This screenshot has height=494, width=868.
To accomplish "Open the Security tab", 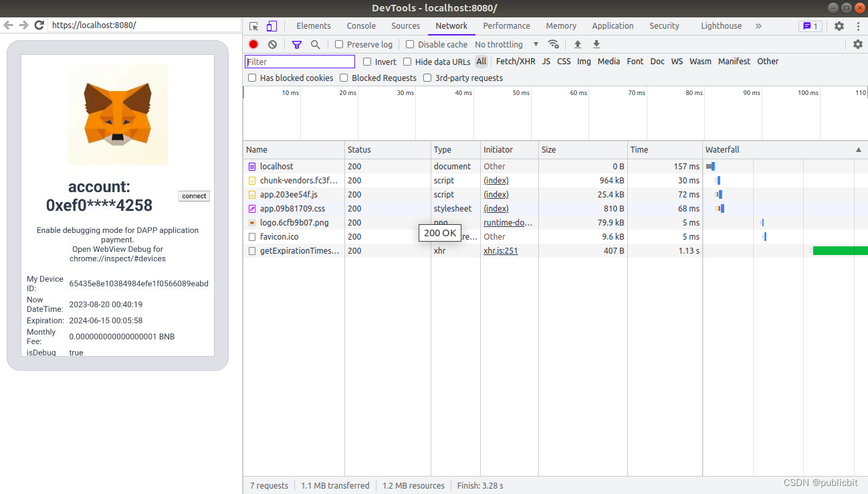I will tap(664, 26).
